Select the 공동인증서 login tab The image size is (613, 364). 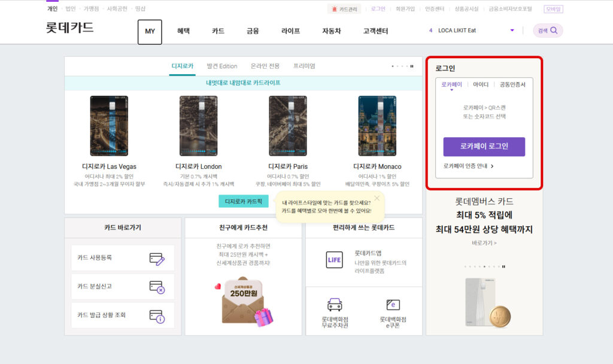tap(512, 84)
